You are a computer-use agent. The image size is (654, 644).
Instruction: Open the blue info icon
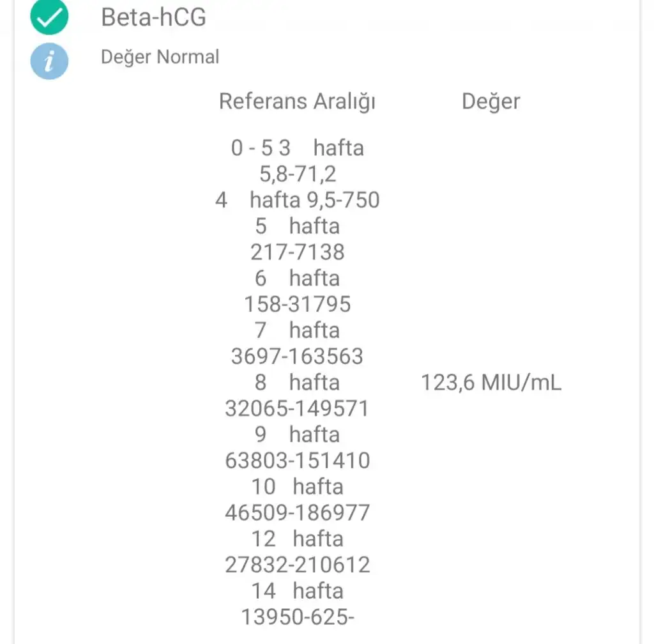[49, 61]
